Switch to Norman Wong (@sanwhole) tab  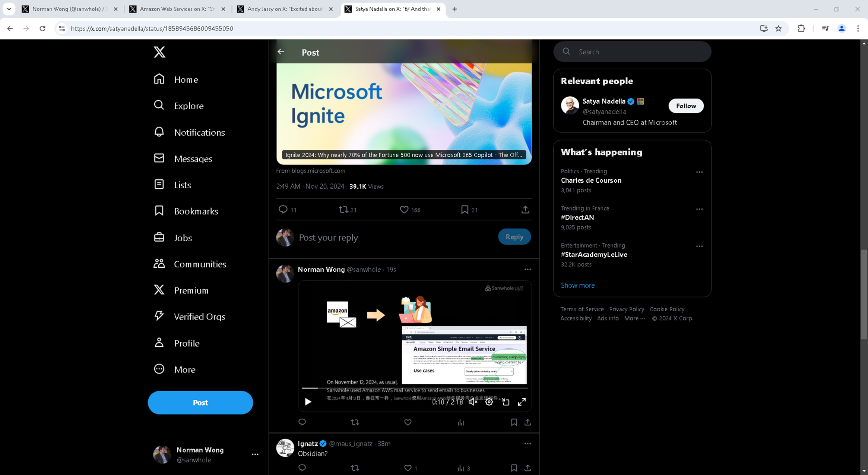pos(70,9)
